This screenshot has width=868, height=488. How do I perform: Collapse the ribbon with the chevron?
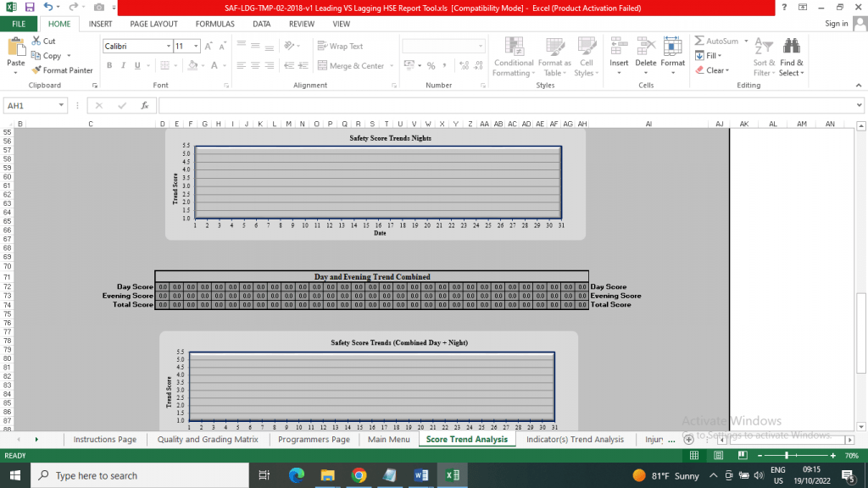pyautogui.click(x=859, y=86)
